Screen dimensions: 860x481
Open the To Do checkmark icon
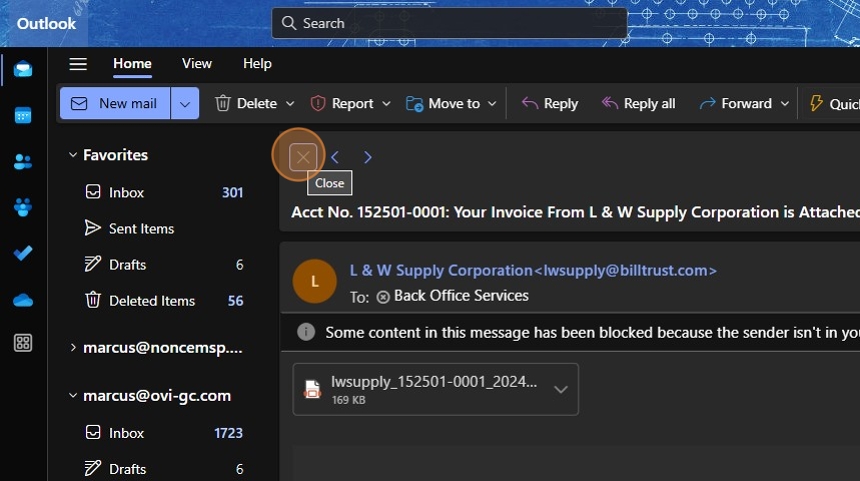coord(23,253)
